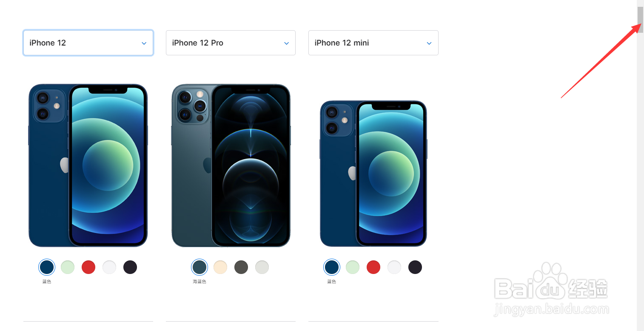Select the Pacific blue swatch for iPhone 12 Pro
This screenshot has width=644, height=331.
point(199,267)
